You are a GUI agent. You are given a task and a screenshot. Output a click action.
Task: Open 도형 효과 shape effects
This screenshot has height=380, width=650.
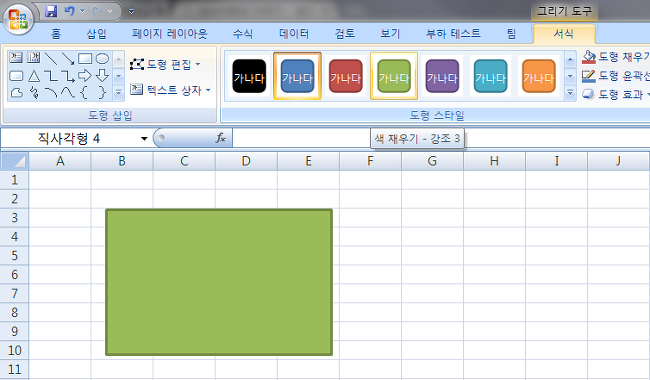click(615, 94)
